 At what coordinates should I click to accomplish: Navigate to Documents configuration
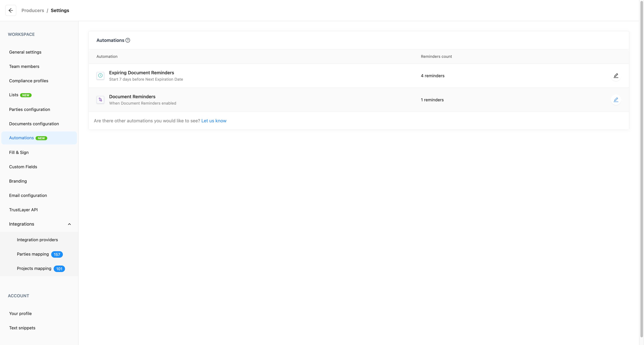[x=34, y=124]
